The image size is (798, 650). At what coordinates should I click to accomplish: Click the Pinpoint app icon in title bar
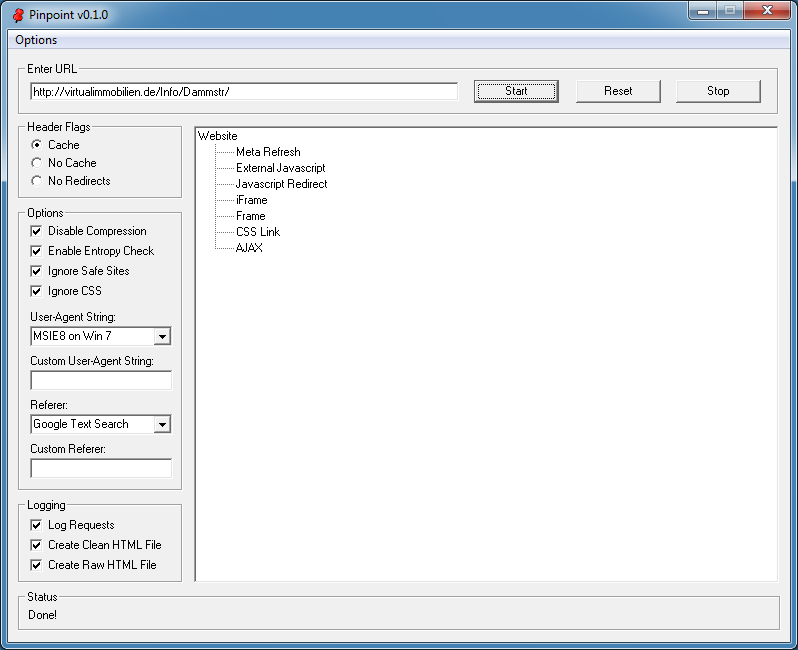click(x=18, y=15)
